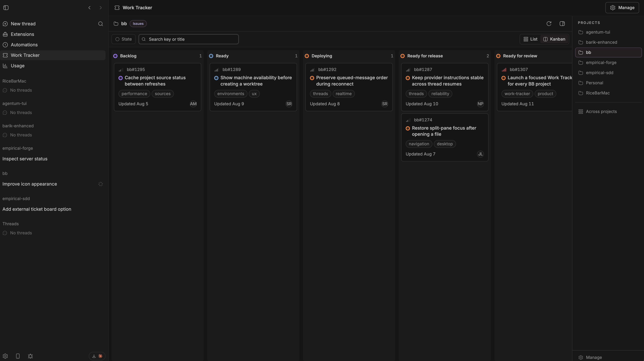Open settings gear in the bottom left
The image size is (644, 361).
(5, 356)
